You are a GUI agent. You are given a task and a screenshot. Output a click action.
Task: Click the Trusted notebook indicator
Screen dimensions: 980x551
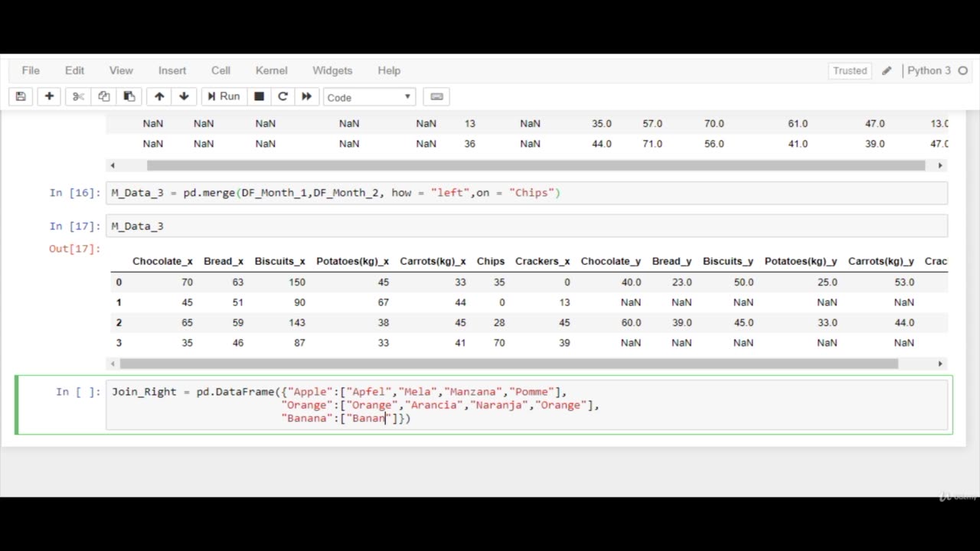[x=850, y=70]
